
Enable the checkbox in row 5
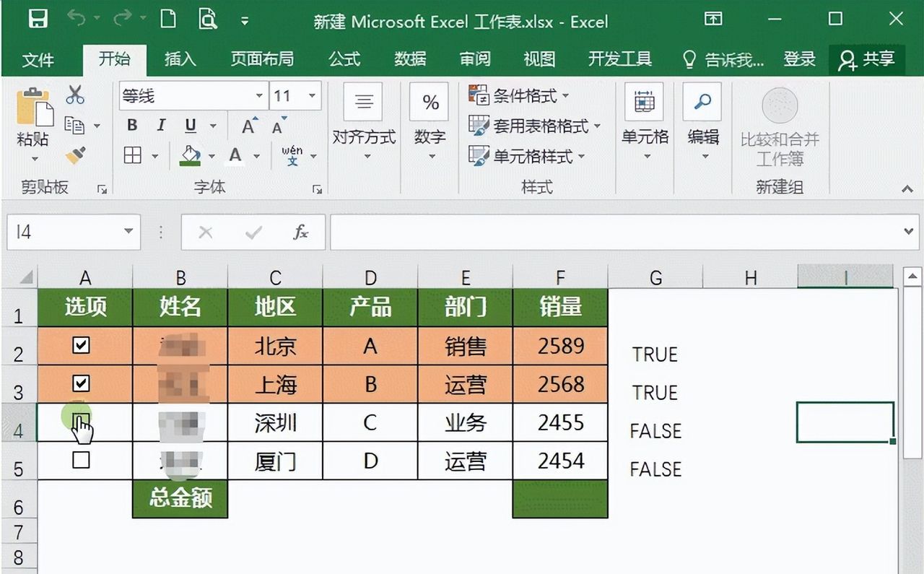coord(82,461)
